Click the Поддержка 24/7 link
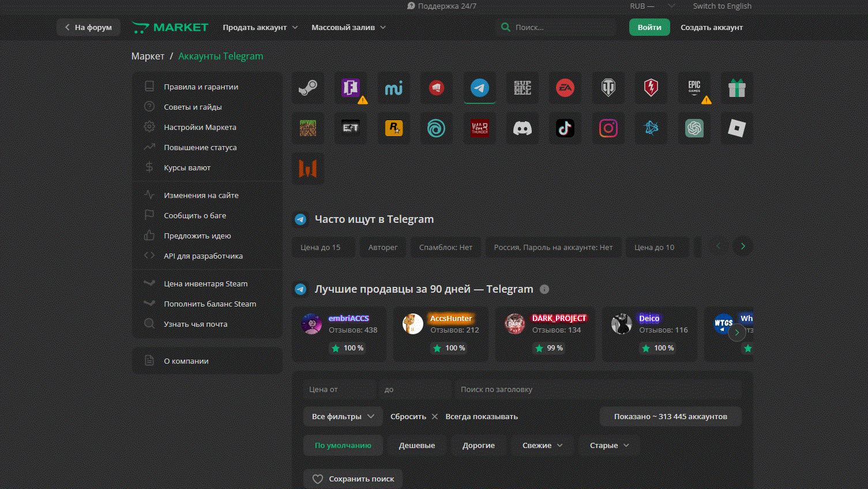This screenshot has height=489, width=868. (x=442, y=6)
